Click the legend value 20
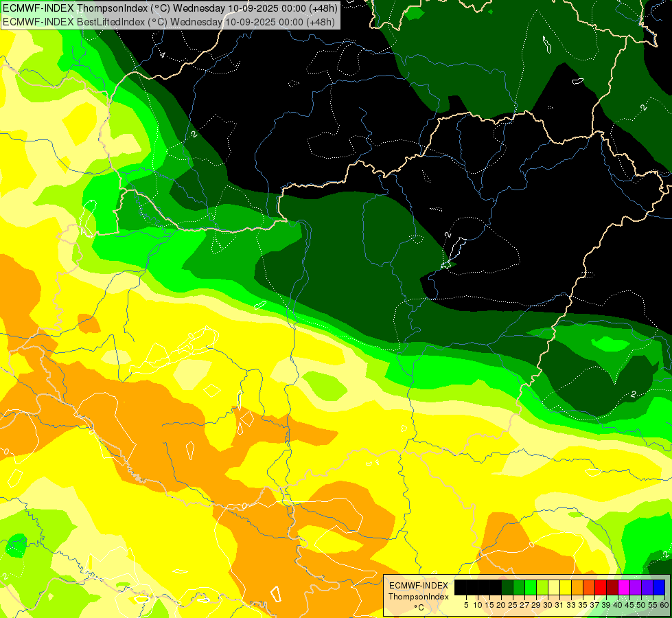Screen dimensions: 672x618 501,605
